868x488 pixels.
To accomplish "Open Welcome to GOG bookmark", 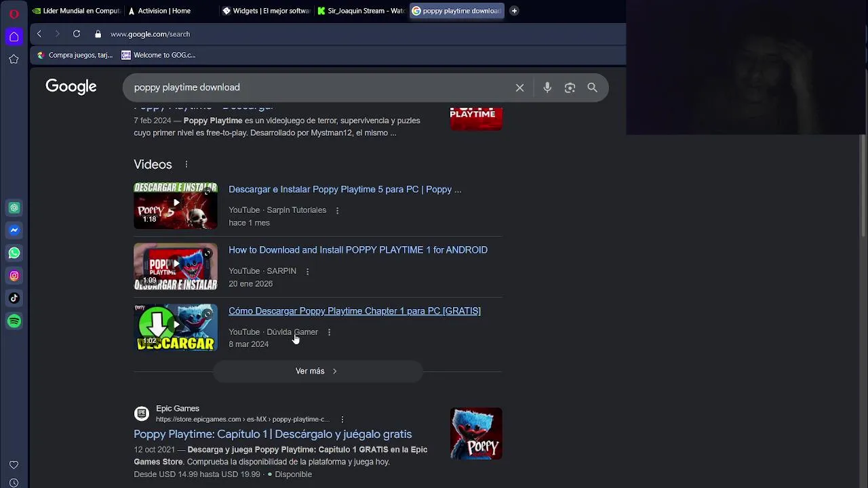I will pos(158,55).
